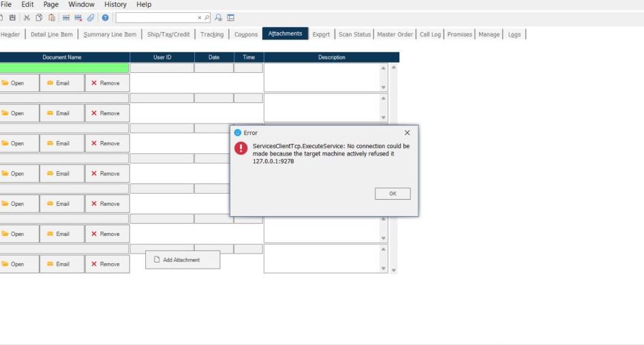Open the History menu
The image size is (644, 345).
click(115, 5)
